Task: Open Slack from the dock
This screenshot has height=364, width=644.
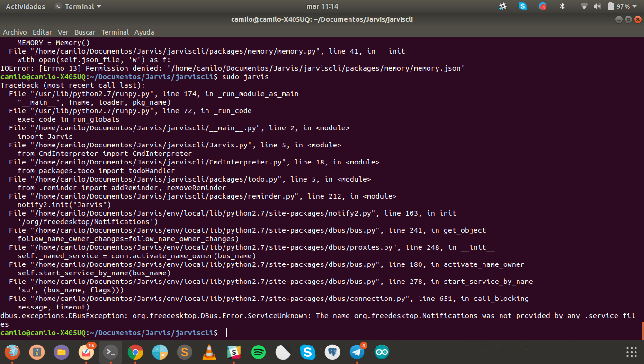Action: point(233,352)
